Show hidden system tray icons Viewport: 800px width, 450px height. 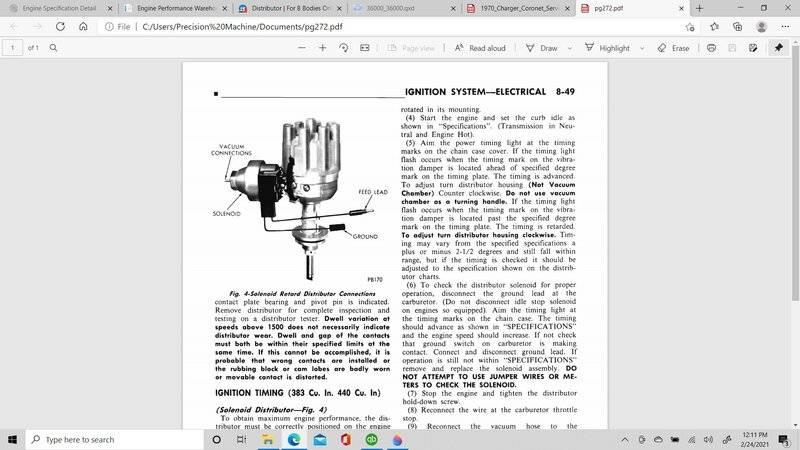tap(624, 439)
